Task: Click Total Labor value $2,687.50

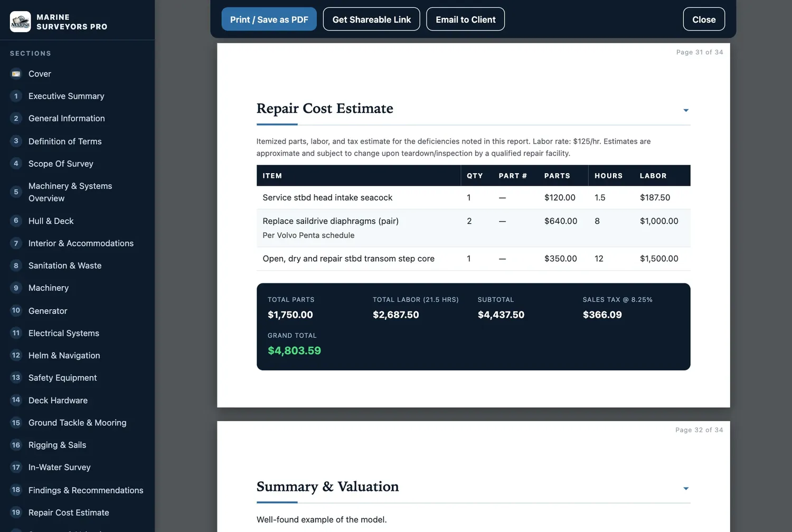Action: (396, 315)
